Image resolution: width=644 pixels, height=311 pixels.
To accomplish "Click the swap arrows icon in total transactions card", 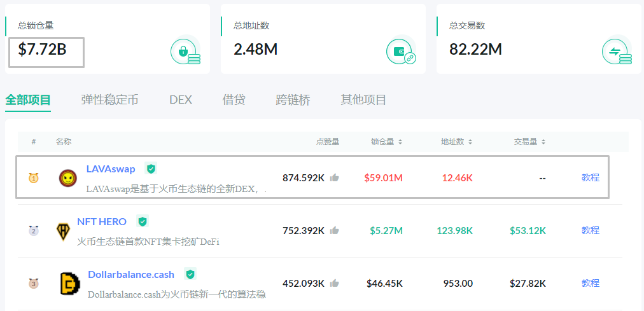I will [617, 50].
